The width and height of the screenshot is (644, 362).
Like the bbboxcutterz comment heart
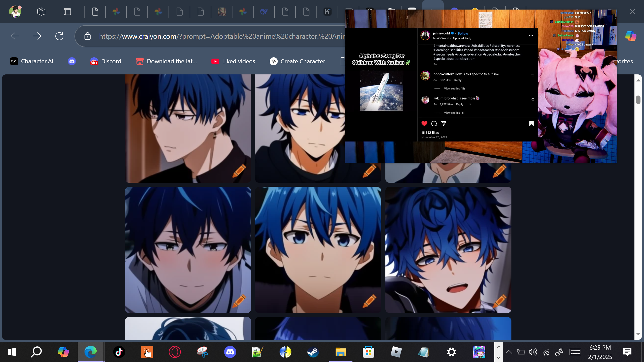pos(533,75)
